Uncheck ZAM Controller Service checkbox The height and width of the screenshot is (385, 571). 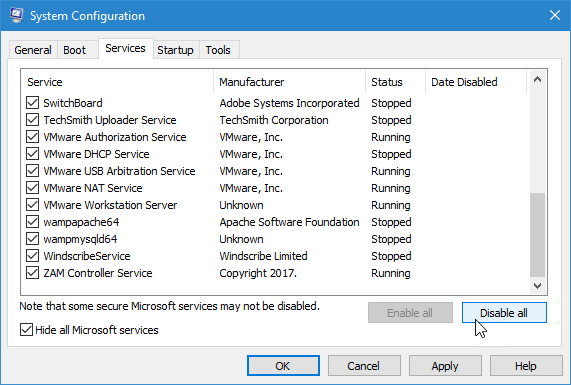pyautogui.click(x=32, y=273)
